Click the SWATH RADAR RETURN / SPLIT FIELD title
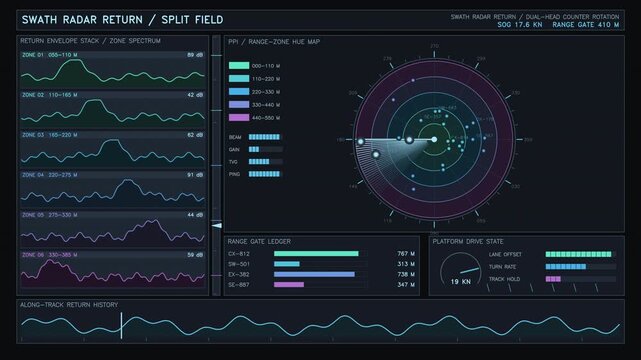The height and width of the screenshot is (360, 641). 122,20
